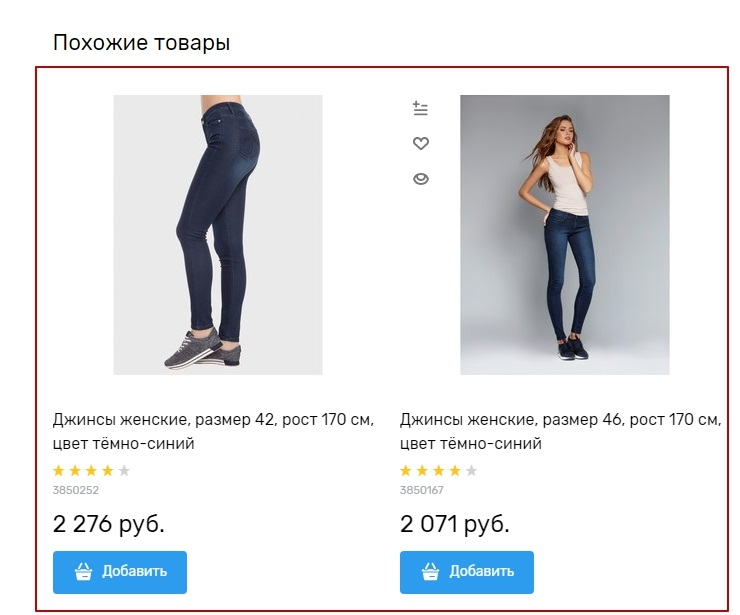Open the size 42 jeans product image
The image size is (740, 615).
point(218,235)
